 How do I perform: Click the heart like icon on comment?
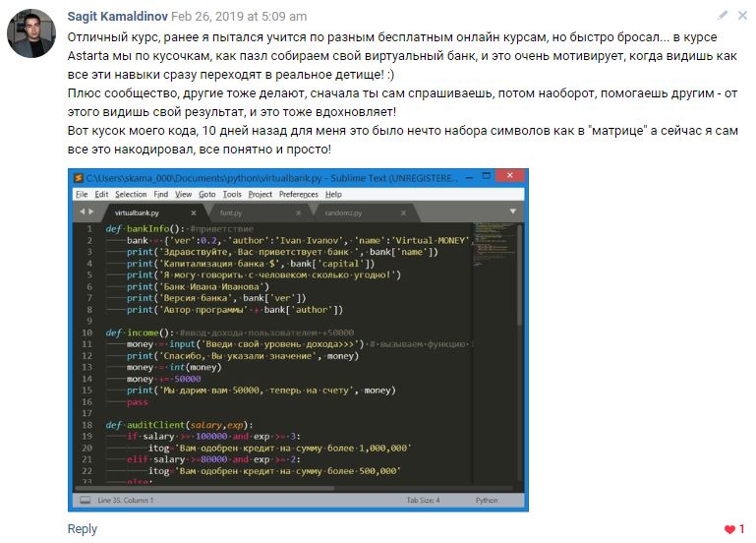coord(728,530)
